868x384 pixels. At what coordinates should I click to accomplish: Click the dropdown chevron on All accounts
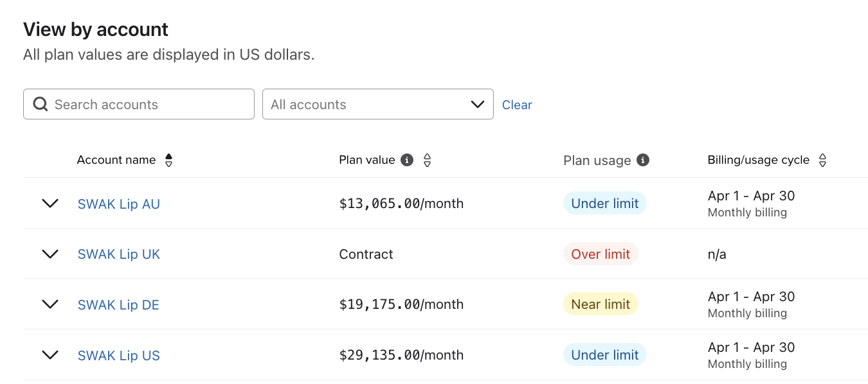[477, 103]
